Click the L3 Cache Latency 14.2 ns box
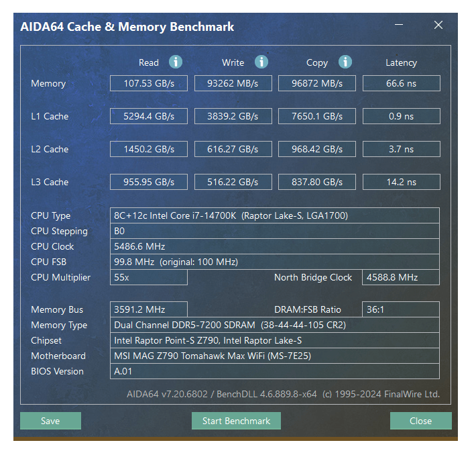The width and height of the screenshot is (476, 455). [x=401, y=182]
